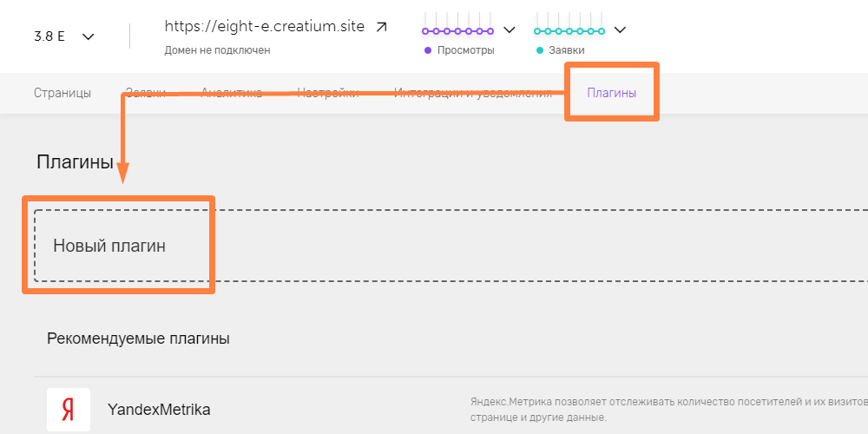Click the YandexMetrika plugin logo
The height and width of the screenshot is (434, 868).
68,410
